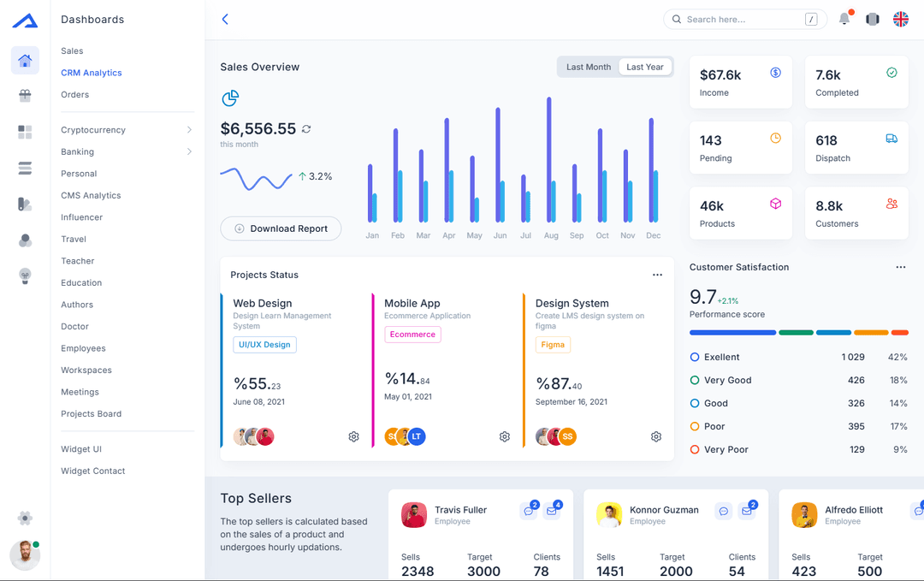Screen dimensions: 924x581
Task: Switch chart to Last Month
Action: click(589, 67)
